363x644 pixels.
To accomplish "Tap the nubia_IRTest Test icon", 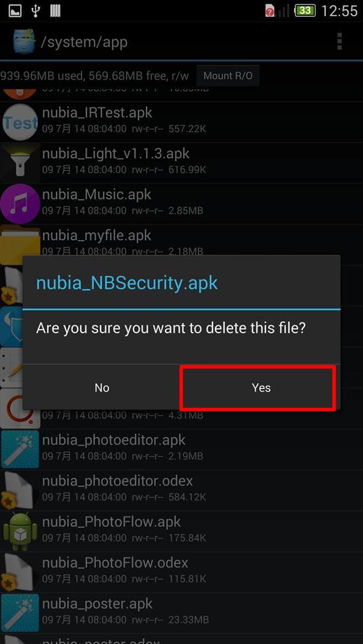I will pyautogui.click(x=20, y=122).
